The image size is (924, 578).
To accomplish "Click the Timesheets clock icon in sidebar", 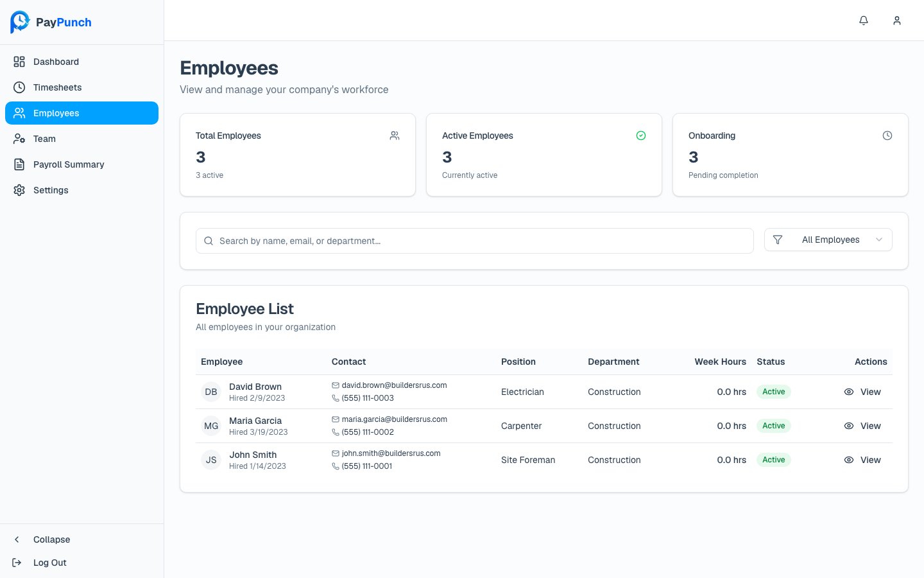I will 19,87.
